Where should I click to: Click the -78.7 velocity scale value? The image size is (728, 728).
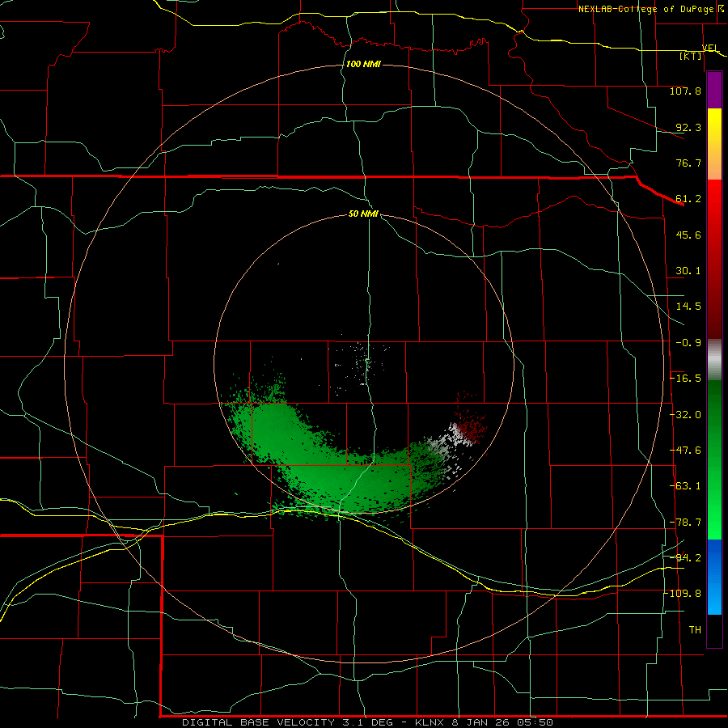[685, 523]
